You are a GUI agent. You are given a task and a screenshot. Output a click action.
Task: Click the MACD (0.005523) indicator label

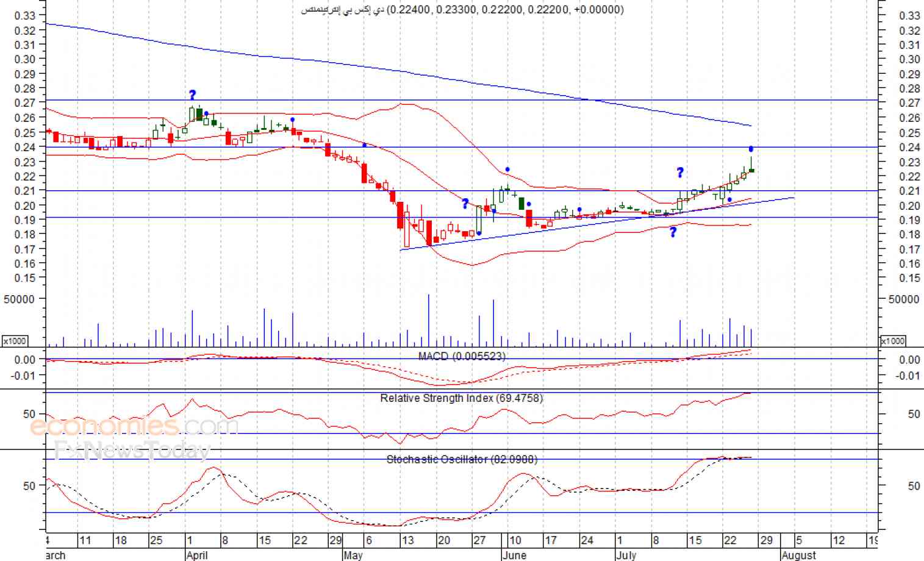462,356
